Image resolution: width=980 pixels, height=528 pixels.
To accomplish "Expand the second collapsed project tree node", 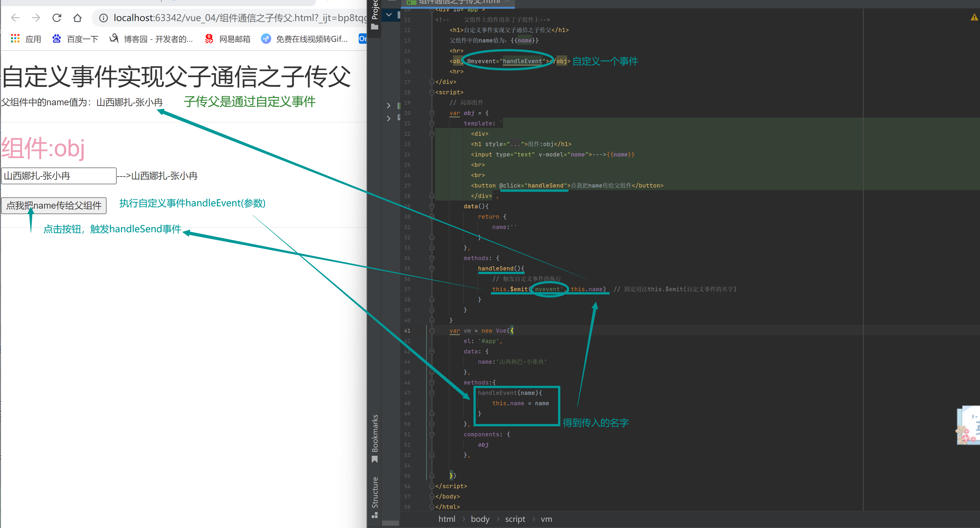I will click(x=389, y=119).
